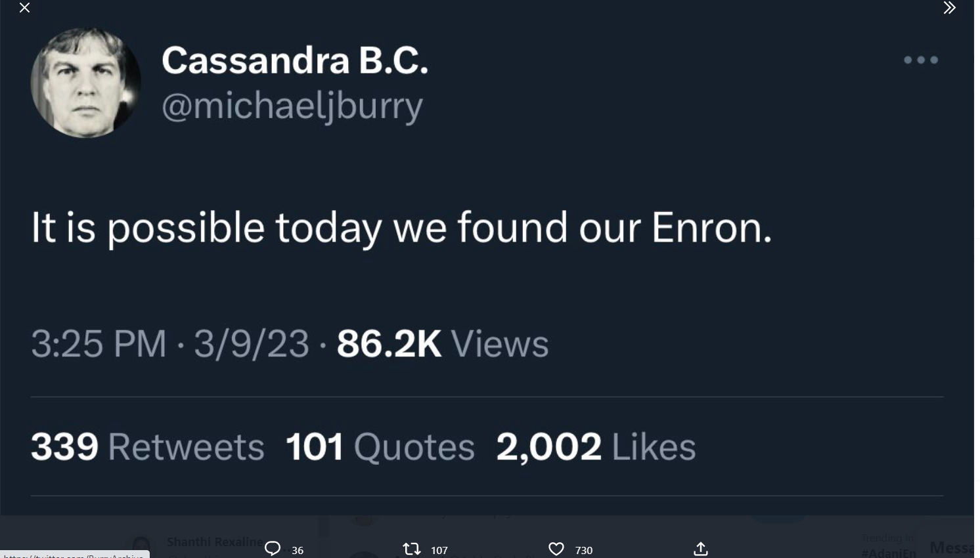The height and width of the screenshot is (558, 980).
Task: Click the reply count 36
Action: point(298,550)
